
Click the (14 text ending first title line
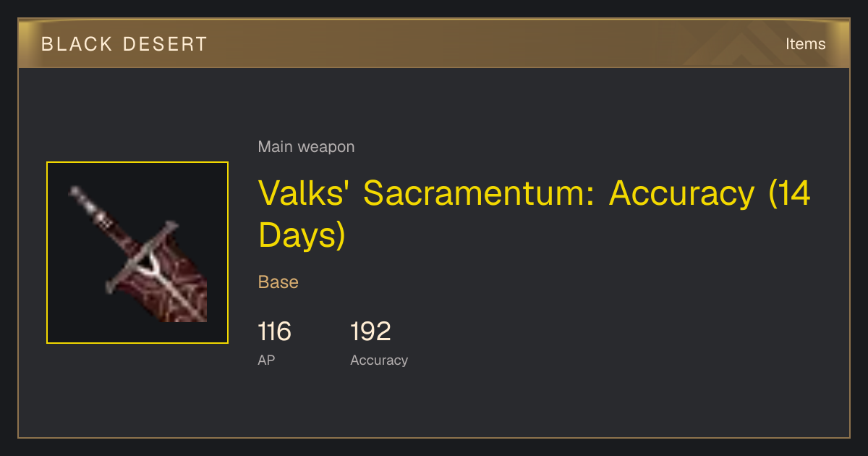[x=789, y=193]
